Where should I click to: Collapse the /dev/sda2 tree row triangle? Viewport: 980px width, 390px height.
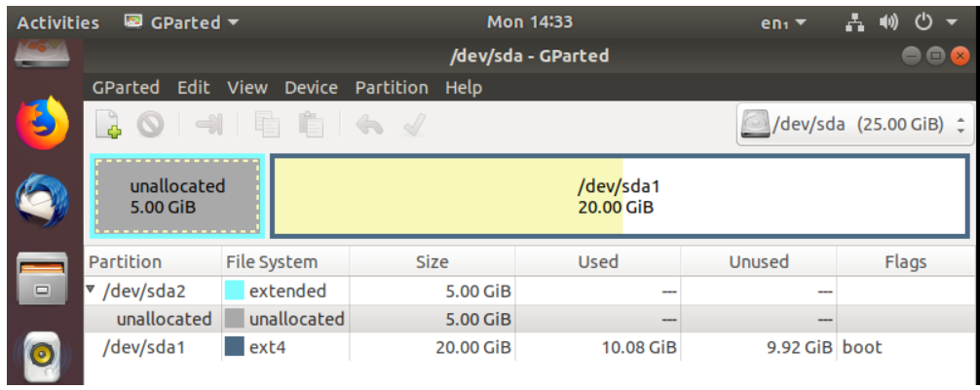click(x=91, y=290)
